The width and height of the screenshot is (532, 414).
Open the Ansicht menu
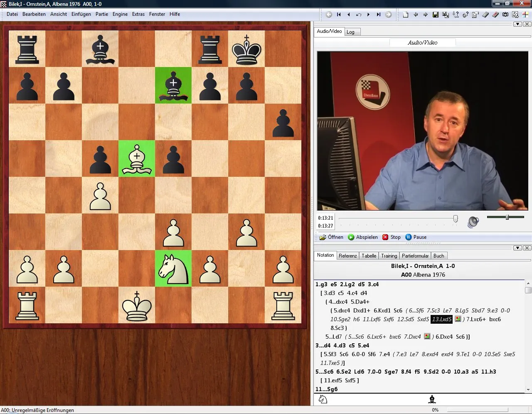coord(59,14)
